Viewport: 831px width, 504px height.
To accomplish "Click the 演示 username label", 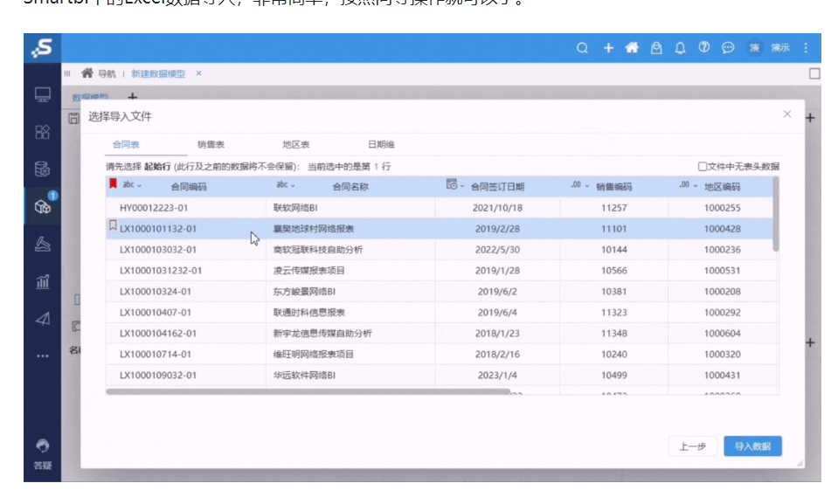I will tap(780, 48).
